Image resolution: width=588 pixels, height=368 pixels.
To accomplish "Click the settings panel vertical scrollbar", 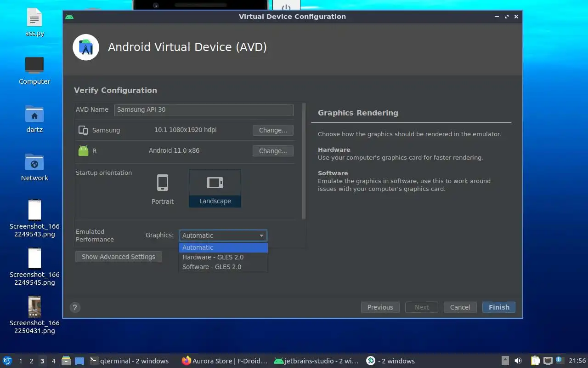I will coord(303,161).
